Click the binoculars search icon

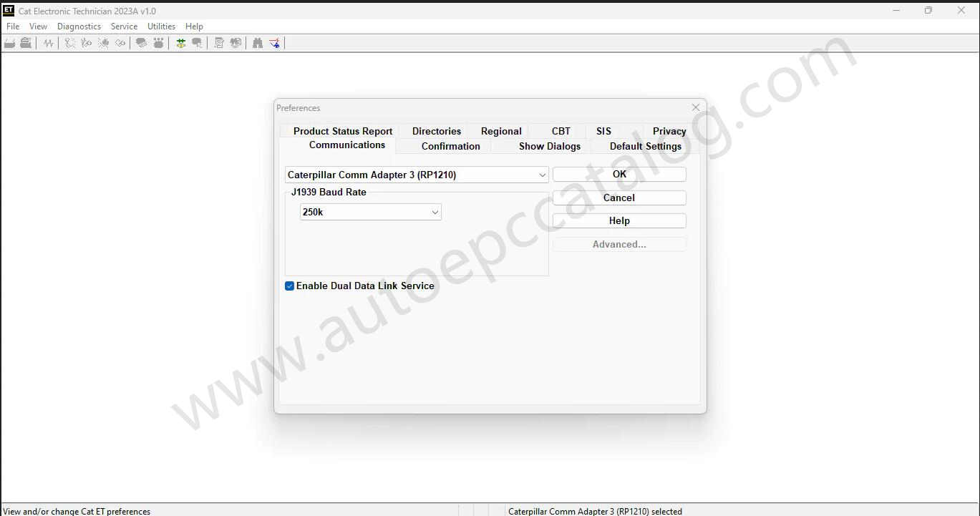pyautogui.click(x=258, y=43)
